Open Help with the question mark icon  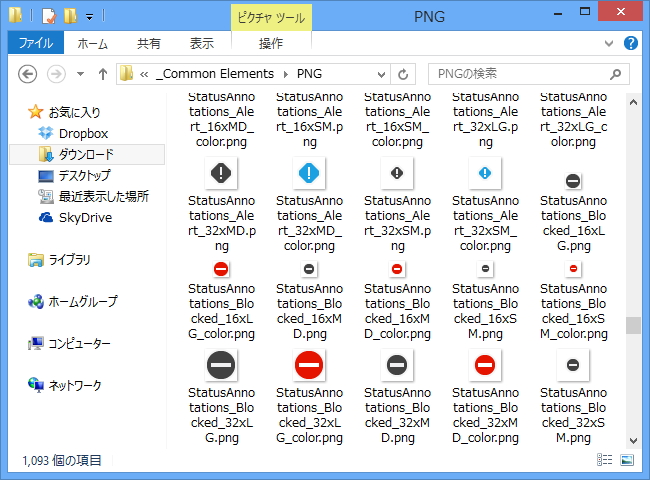point(631,43)
